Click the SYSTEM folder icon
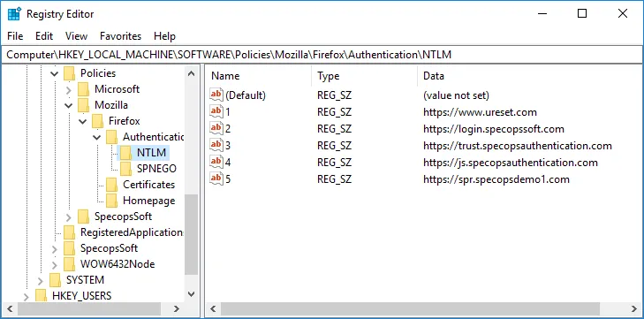This screenshot has height=319, width=644. [x=55, y=280]
